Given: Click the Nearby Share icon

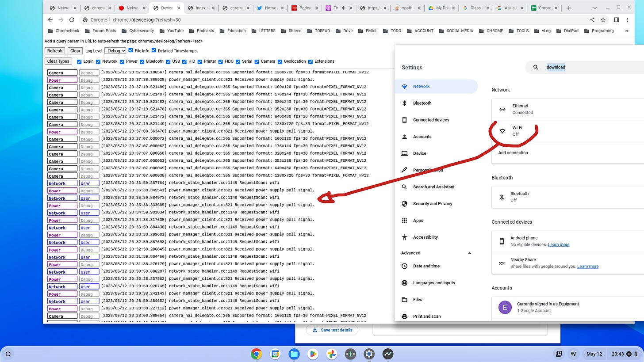Looking at the screenshot, I should pyautogui.click(x=502, y=263).
